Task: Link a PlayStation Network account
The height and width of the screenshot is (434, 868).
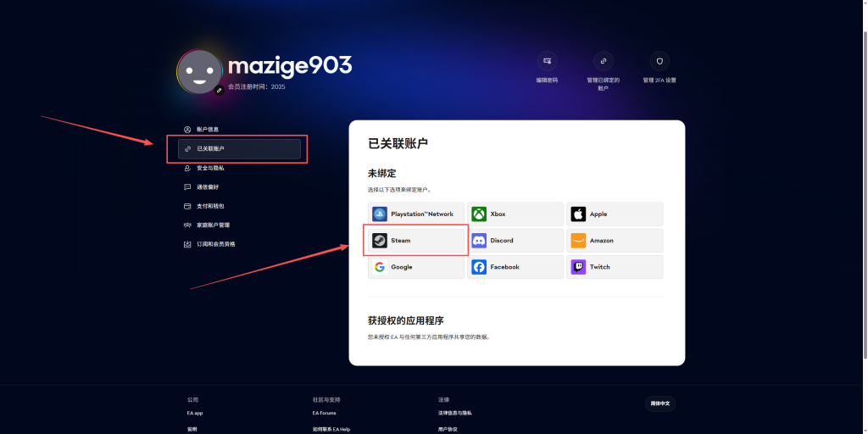Action: (416, 214)
